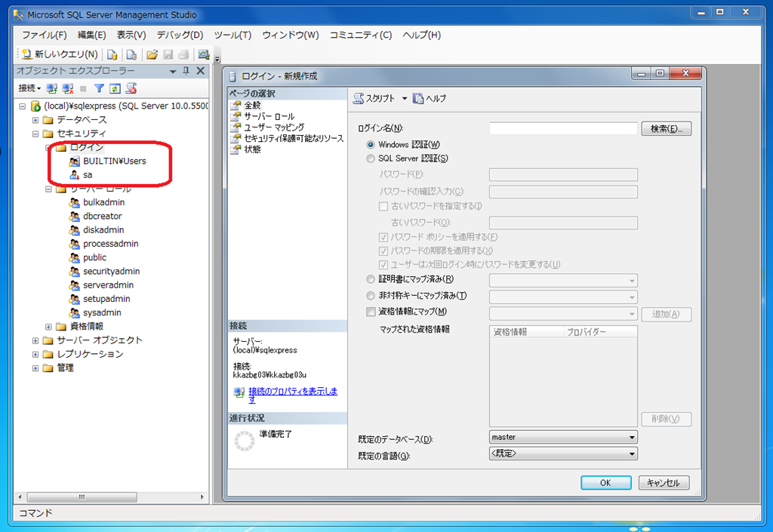The image size is (773, 532).
Task: Click the BUILTIN¥Users login group icon
Action: point(75,161)
